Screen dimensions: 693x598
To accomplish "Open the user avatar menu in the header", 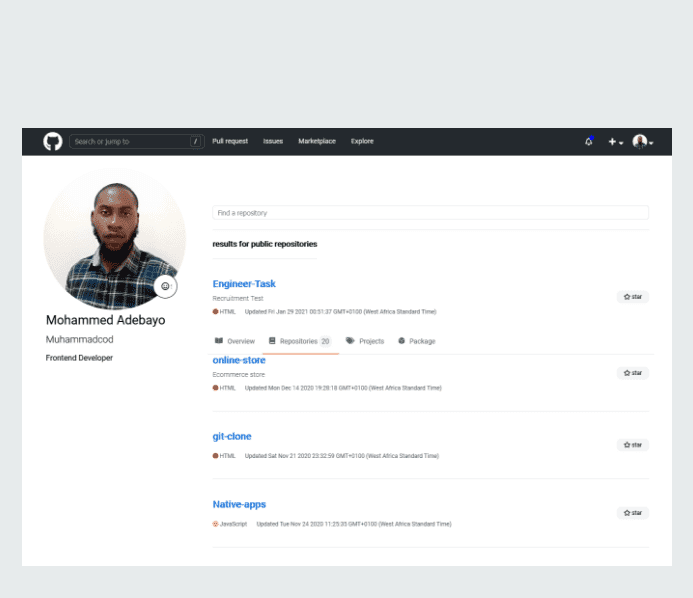I will [x=643, y=141].
